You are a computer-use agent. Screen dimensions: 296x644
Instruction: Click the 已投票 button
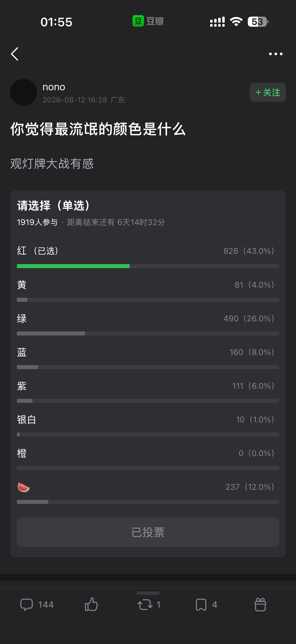(x=148, y=532)
